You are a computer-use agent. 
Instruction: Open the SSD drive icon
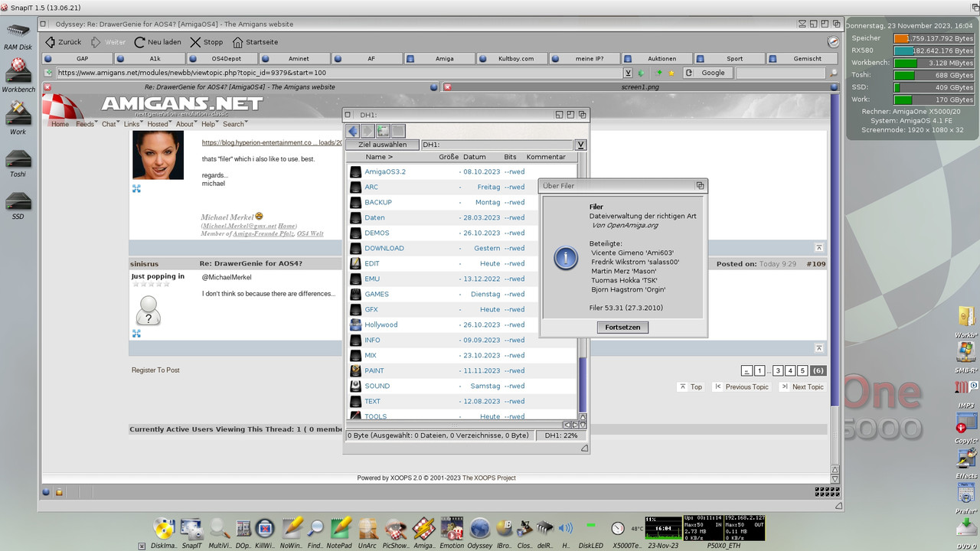(18, 205)
